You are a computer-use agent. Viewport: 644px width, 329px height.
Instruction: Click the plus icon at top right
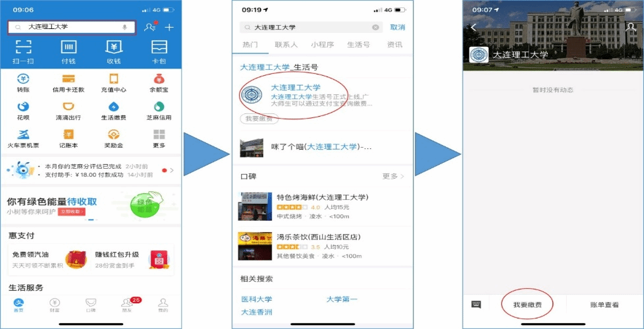(169, 27)
